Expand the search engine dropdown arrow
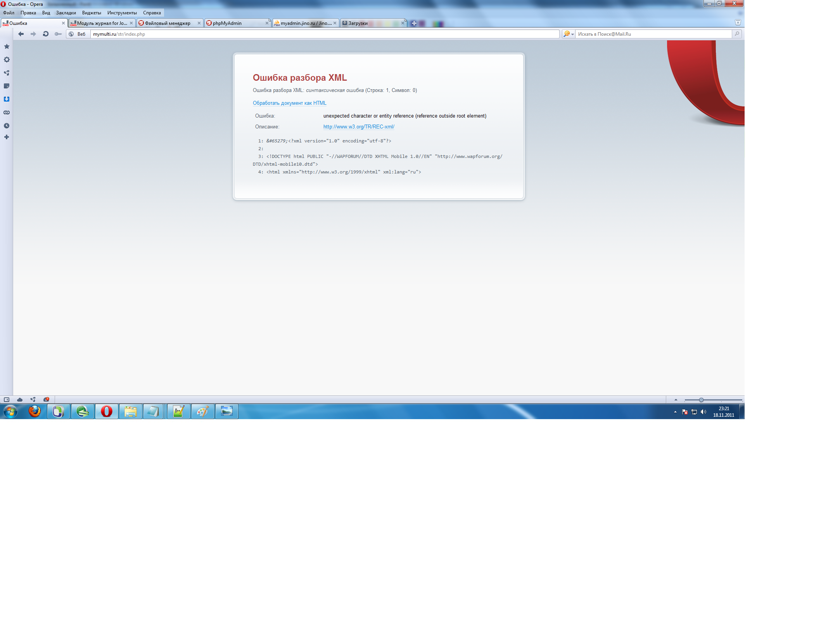This screenshot has height=624, width=840. [572, 35]
